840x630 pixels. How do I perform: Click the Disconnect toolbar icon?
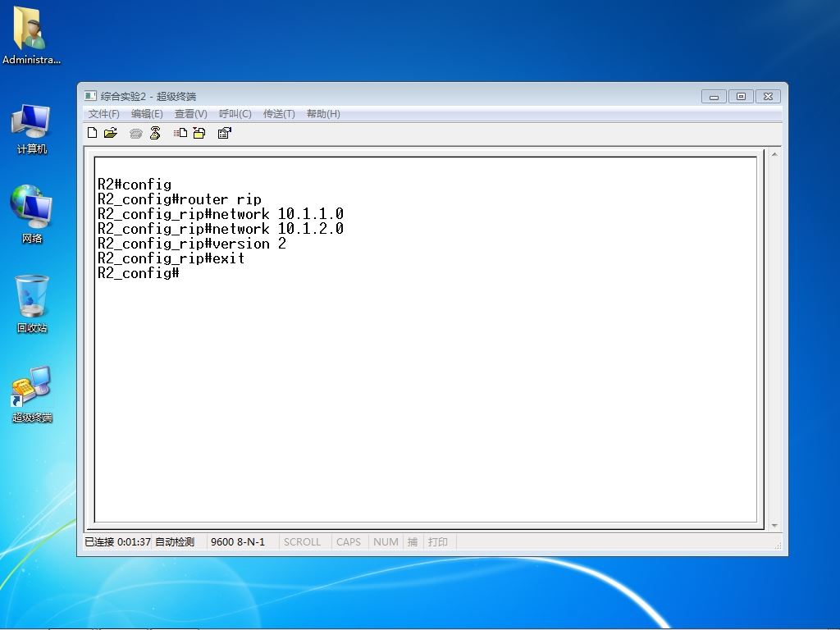click(155, 133)
